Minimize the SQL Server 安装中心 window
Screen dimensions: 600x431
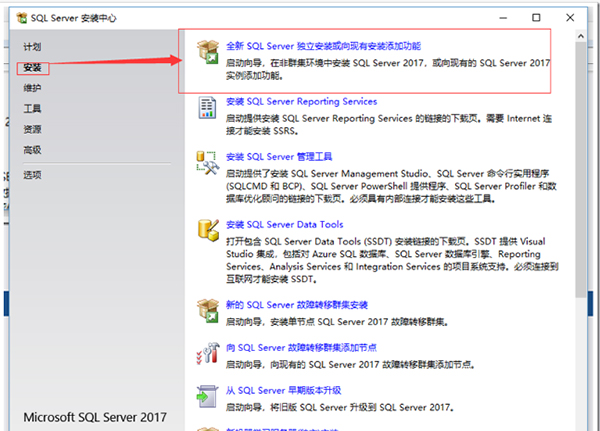pos(503,18)
